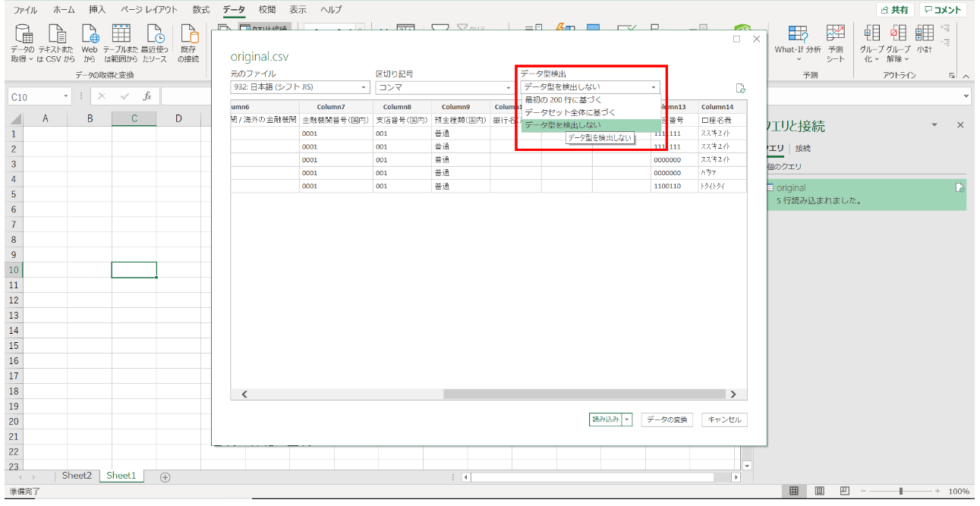Select the column A header
Viewport: 980px width, 506px height.
coord(45,118)
